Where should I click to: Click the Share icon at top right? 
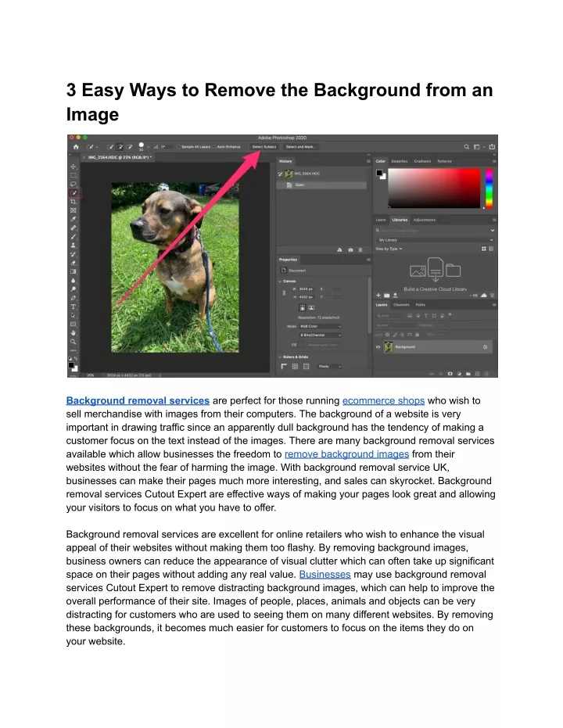(492, 147)
